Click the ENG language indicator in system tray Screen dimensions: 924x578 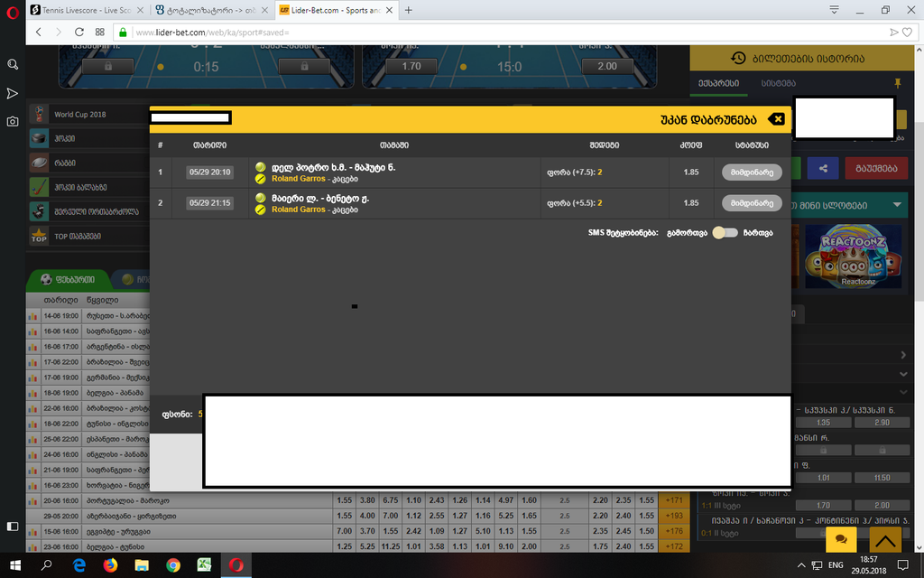click(x=836, y=565)
